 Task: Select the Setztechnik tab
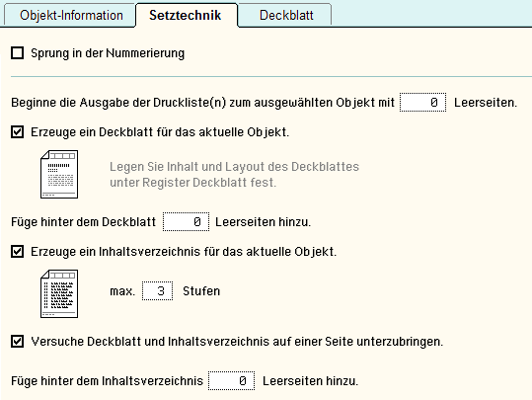point(186,15)
